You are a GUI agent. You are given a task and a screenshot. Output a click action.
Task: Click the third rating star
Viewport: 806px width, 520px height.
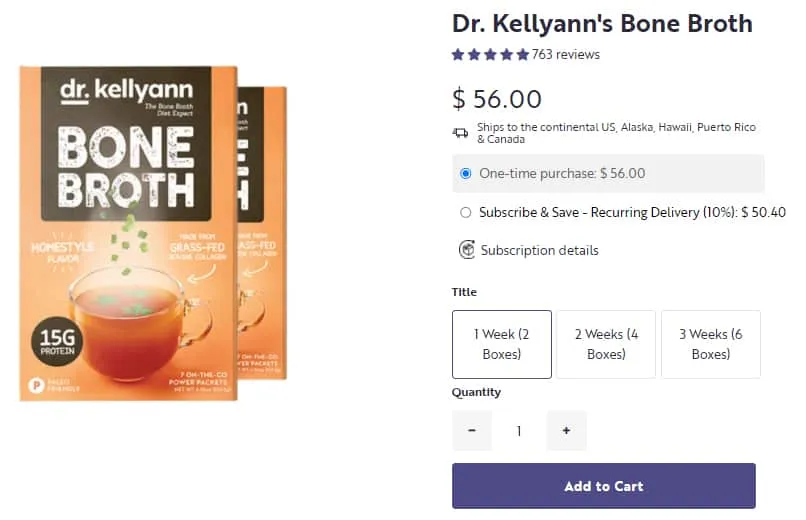click(x=490, y=54)
